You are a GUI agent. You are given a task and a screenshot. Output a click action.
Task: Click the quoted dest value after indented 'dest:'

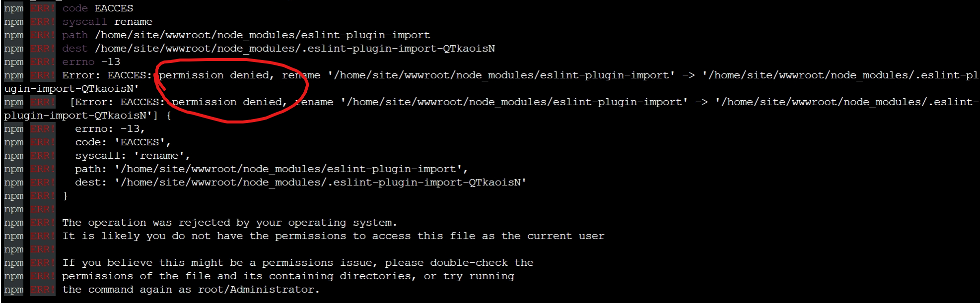tap(320, 182)
